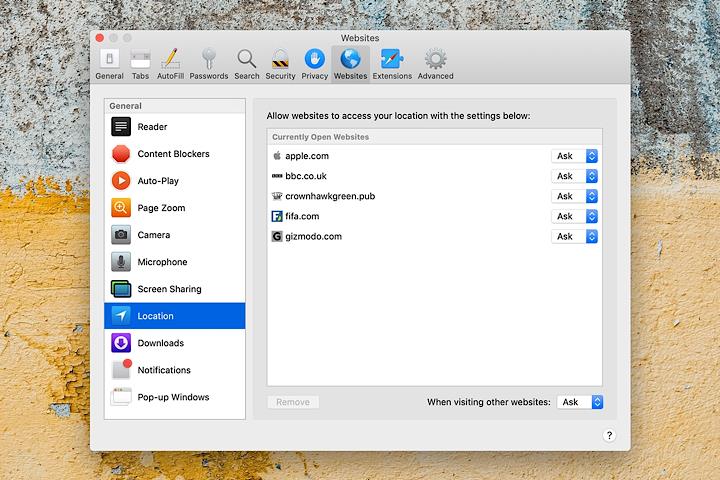Viewport: 720px width, 480px height.
Task: Open the Advanced gear preferences
Action: [x=435, y=62]
